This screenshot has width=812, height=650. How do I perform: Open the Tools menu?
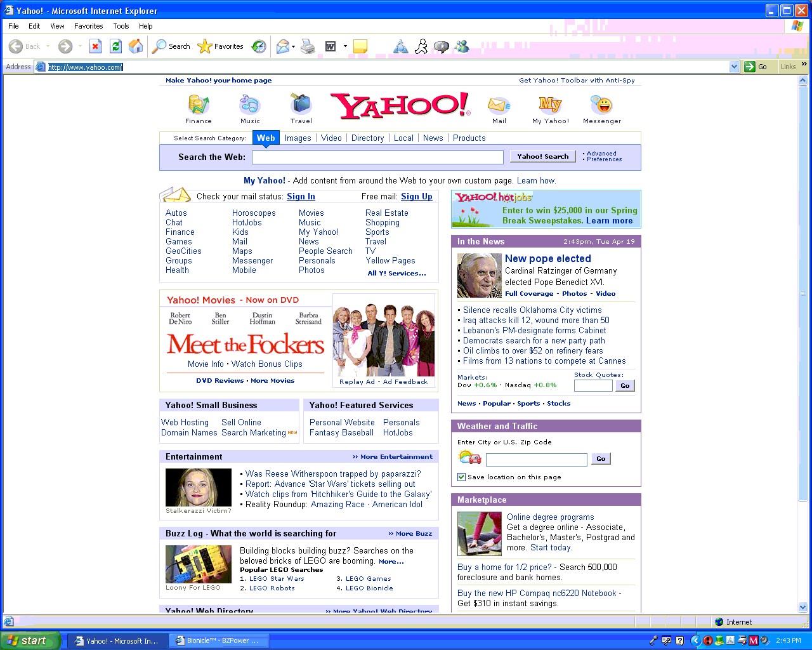pyautogui.click(x=121, y=26)
